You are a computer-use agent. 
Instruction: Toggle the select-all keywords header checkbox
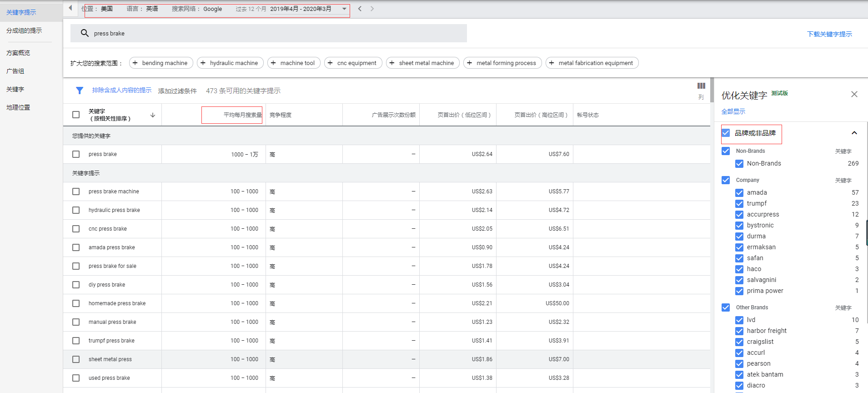[76, 115]
